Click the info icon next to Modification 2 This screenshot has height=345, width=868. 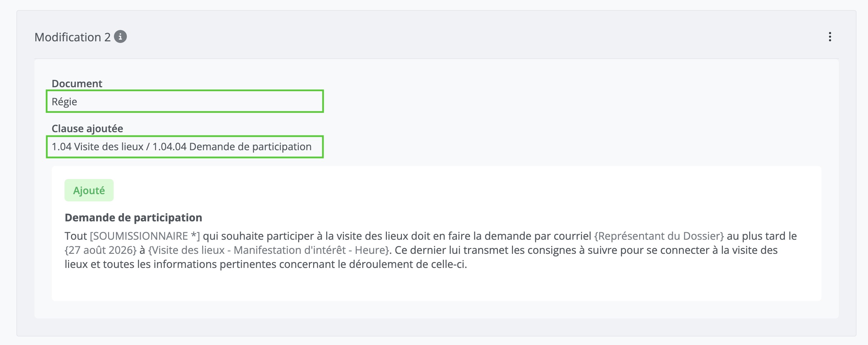point(120,36)
